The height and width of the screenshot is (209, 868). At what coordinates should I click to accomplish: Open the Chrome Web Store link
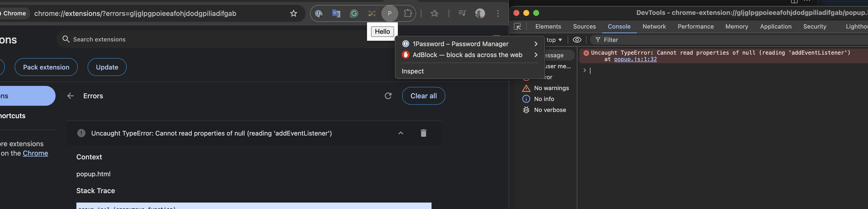[35, 153]
